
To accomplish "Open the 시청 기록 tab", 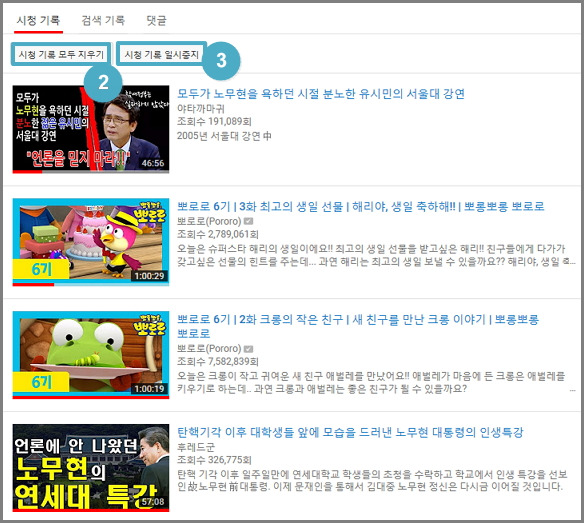I will [x=38, y=20].
